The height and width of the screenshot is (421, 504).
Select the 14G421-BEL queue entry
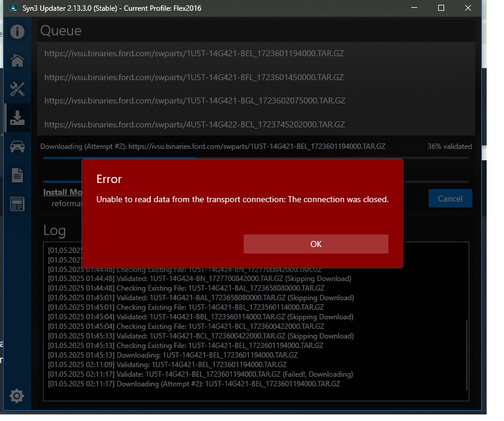click(194, 53)
